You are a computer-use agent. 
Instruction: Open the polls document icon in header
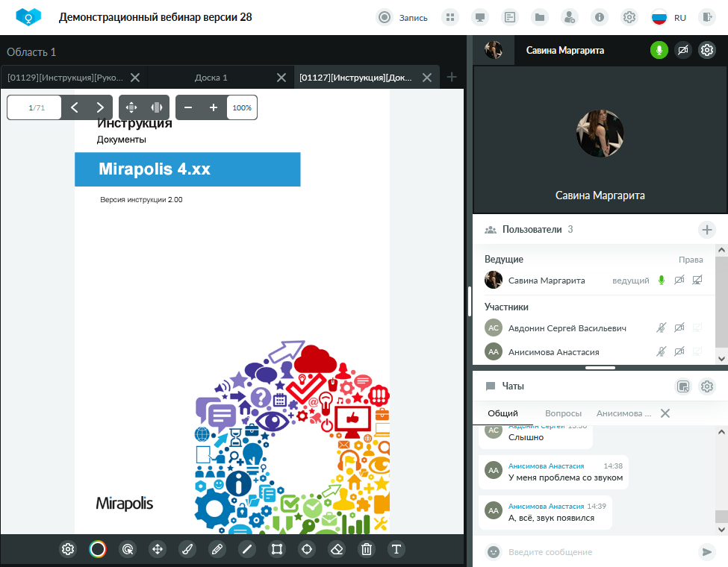(510, 18)
